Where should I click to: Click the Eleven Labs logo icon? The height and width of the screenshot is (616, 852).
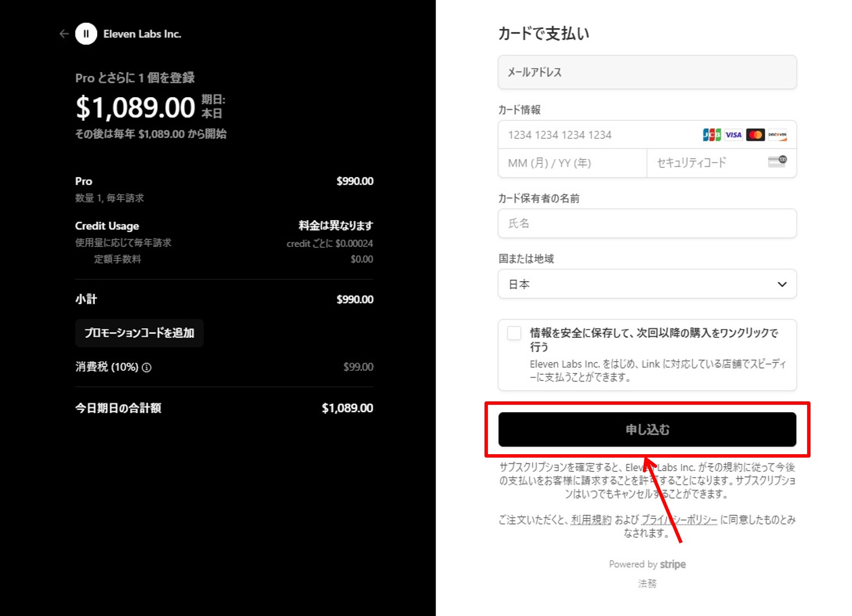point(86,34)
